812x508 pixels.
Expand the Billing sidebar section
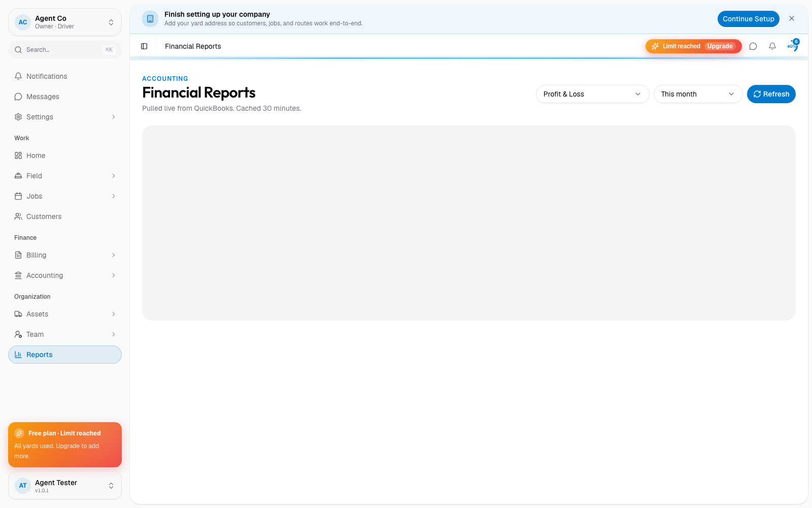tap(65, 255)
